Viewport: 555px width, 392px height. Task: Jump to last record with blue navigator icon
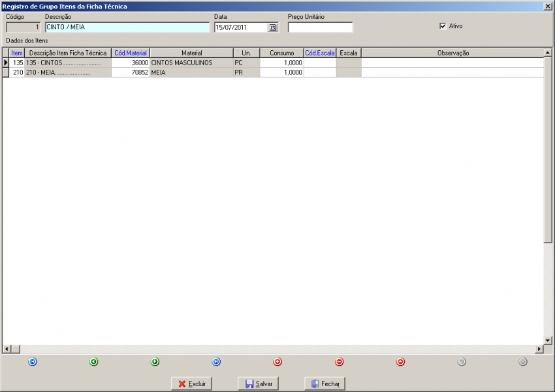(x=216, y=361)
